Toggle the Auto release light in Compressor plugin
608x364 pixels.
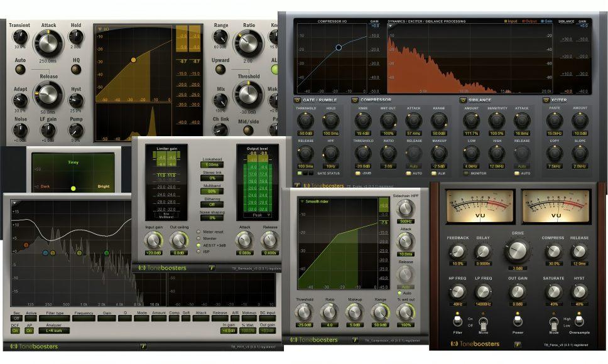tap(399, 293)
